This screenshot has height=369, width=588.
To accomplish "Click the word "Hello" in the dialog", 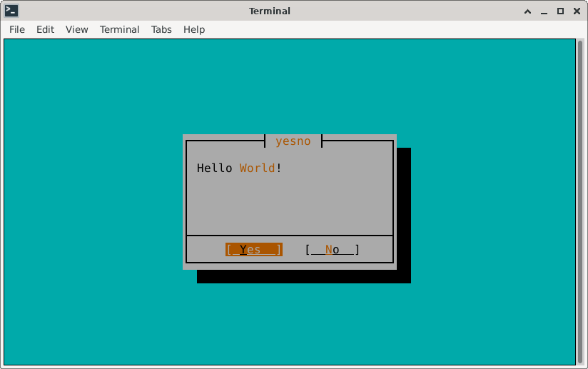I will (215, 168).
